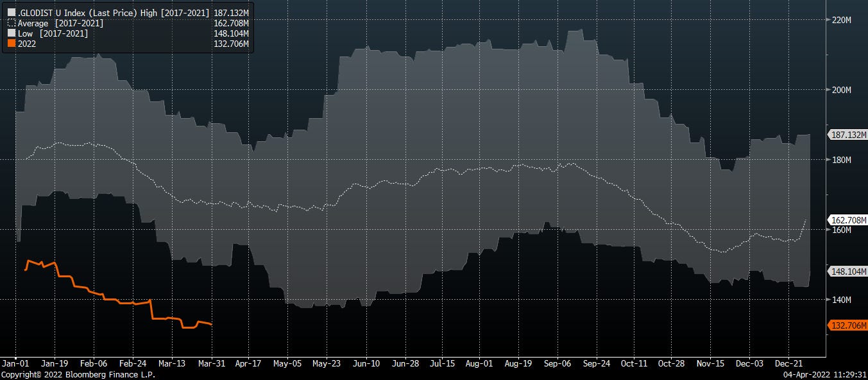Click the Aug-19 x-axis date
The width and height of the screenshot is (868, 380).
point(518,364)
